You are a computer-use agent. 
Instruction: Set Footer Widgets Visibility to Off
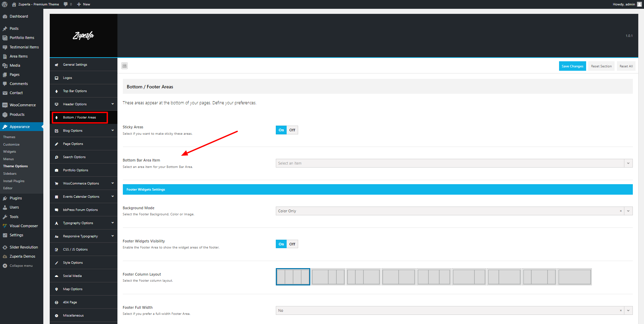coord(292,244)
